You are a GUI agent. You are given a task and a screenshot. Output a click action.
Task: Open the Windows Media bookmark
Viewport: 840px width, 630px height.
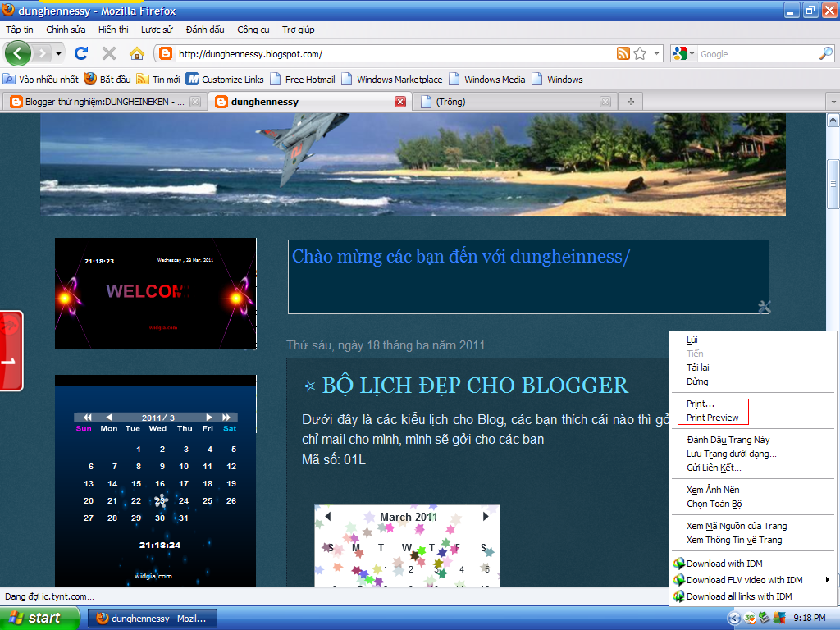pyautogui.click(x=487, y=80)
